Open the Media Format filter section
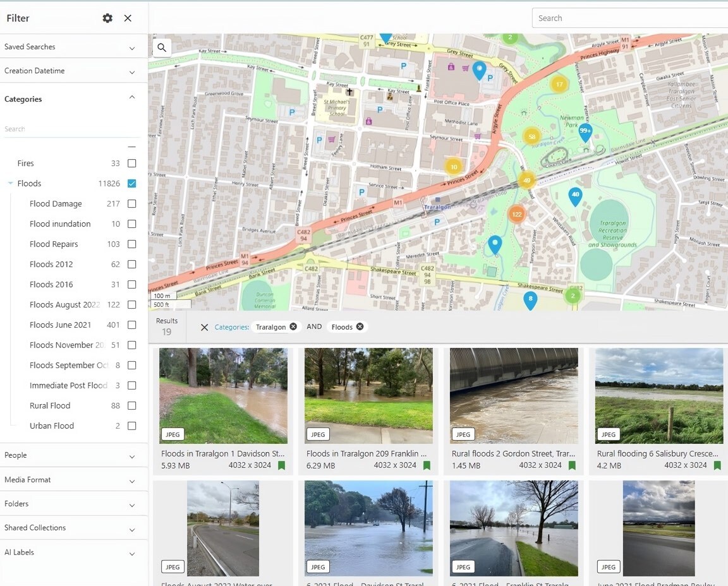 pos(132,481)
